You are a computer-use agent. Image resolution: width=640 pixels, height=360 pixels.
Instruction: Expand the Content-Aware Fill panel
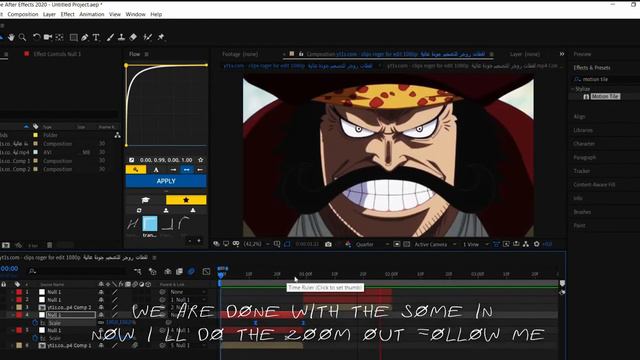pyautogui.click(x=594, y=184)
